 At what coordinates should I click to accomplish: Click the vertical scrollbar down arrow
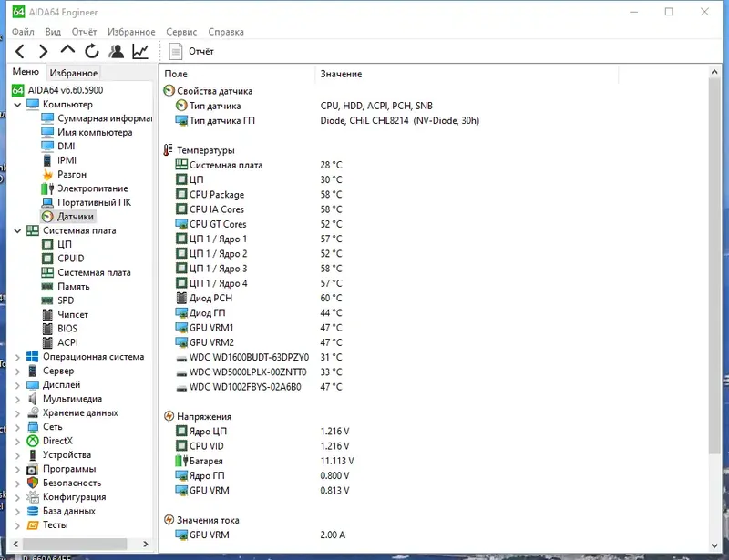pos(714,545)
